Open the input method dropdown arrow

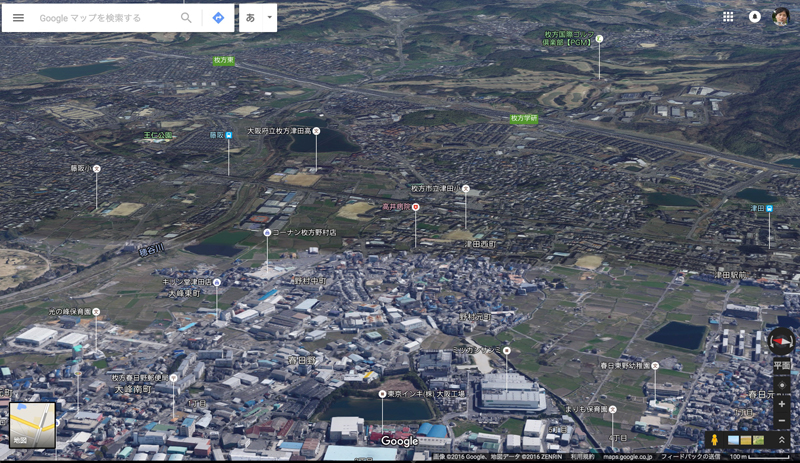[x=269, y=18]
